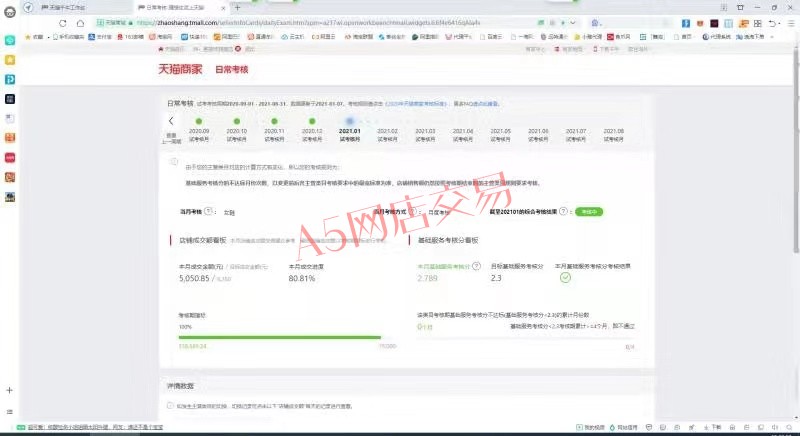This screenshot has width=800, height=436.
Task: Click the green assessment progress bar
Action: (280, 337)
